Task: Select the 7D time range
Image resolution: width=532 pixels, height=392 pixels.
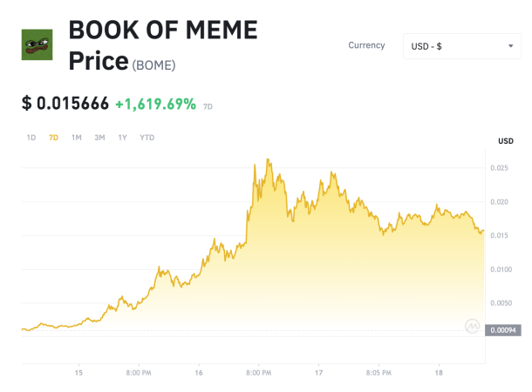Action: pos(53,138)
